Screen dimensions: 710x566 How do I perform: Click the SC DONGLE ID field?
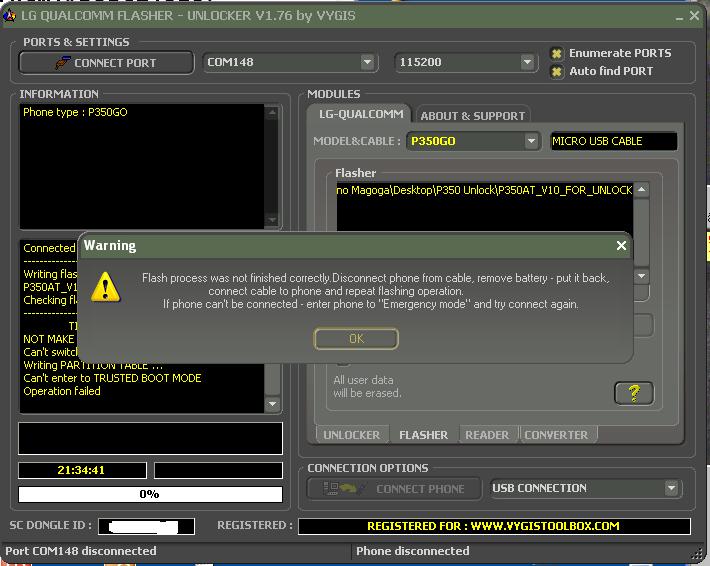pyautogui.click(x=146, y=526)
